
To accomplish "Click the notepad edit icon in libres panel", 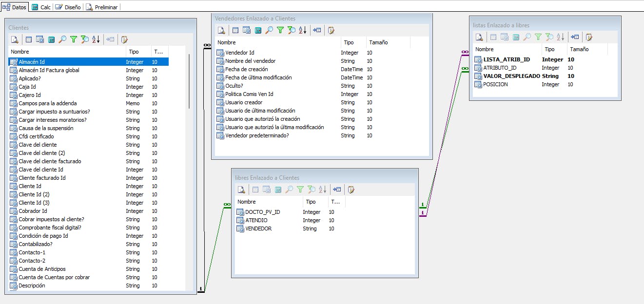I will point(351,190).
